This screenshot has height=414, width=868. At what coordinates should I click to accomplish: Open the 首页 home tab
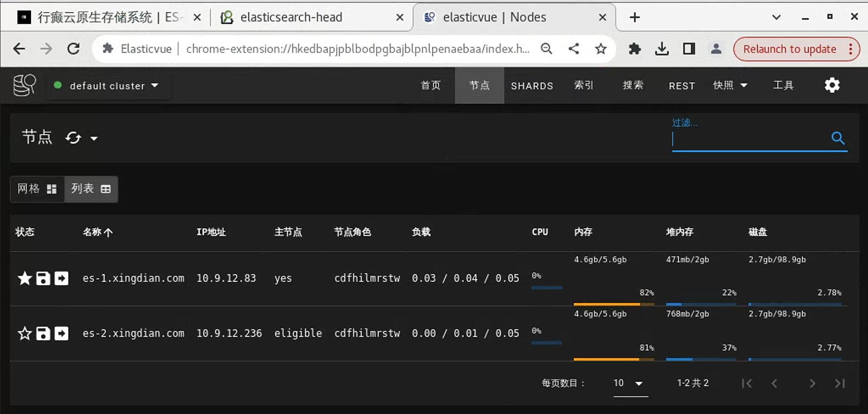pyautogui.click(x=431, y=86)
